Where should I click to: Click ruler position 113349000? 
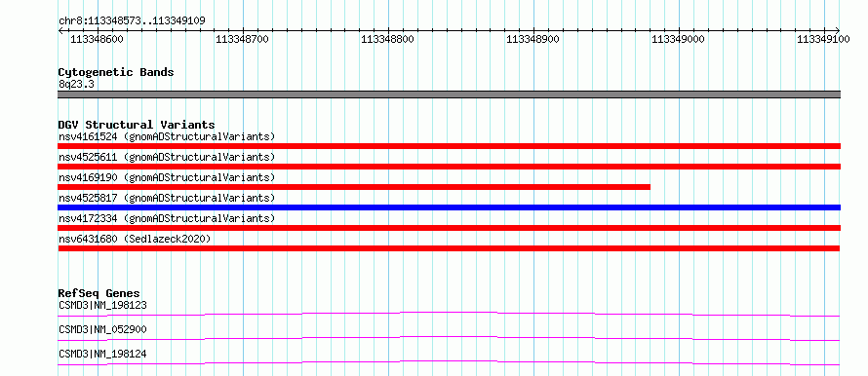pyautogui.click(x=679, y=39)
